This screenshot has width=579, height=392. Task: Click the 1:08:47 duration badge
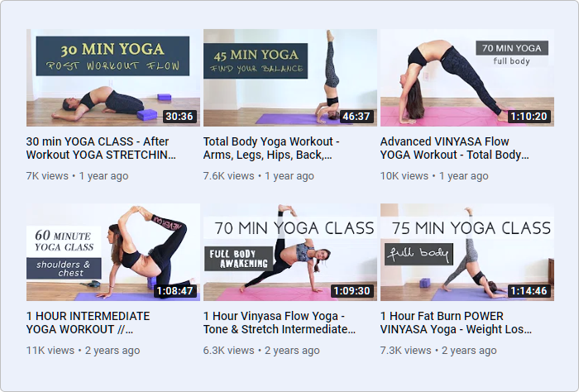[175, 291]
